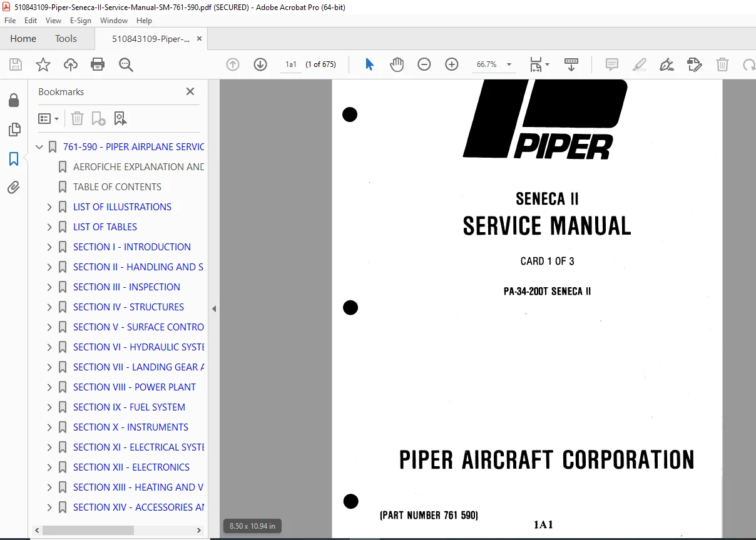Jump to SECTION XIV - ACCESSORIES bookmark

tap(138, 507)
